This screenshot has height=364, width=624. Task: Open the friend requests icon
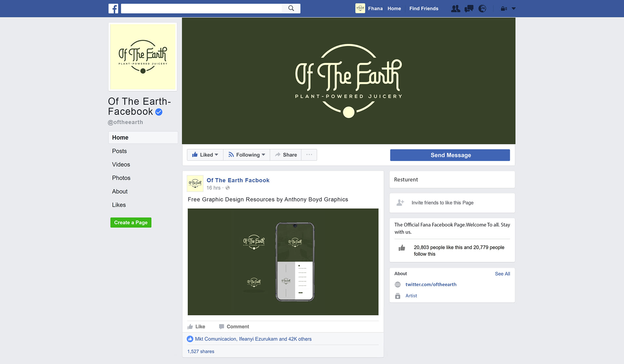pos(456,9)
